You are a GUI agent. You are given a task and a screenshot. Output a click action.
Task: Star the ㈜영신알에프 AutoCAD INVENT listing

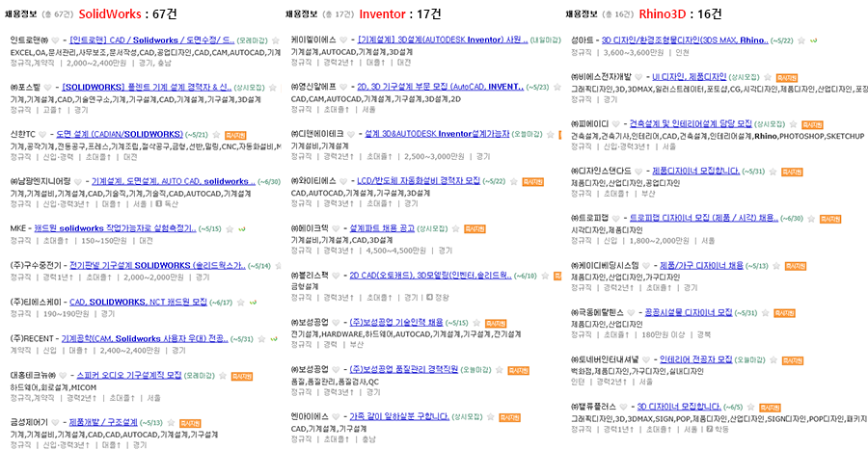pos(556,87)
